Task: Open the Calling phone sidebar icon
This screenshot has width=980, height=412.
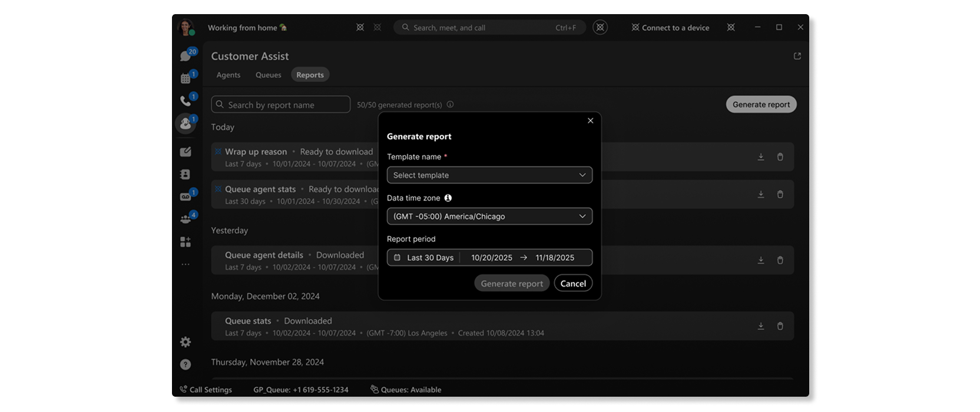Action: click(x=186, y=101)
